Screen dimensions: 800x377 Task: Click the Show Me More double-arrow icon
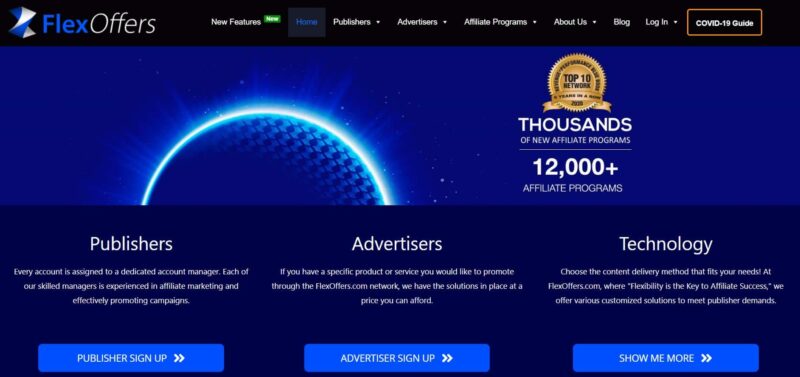706,358
